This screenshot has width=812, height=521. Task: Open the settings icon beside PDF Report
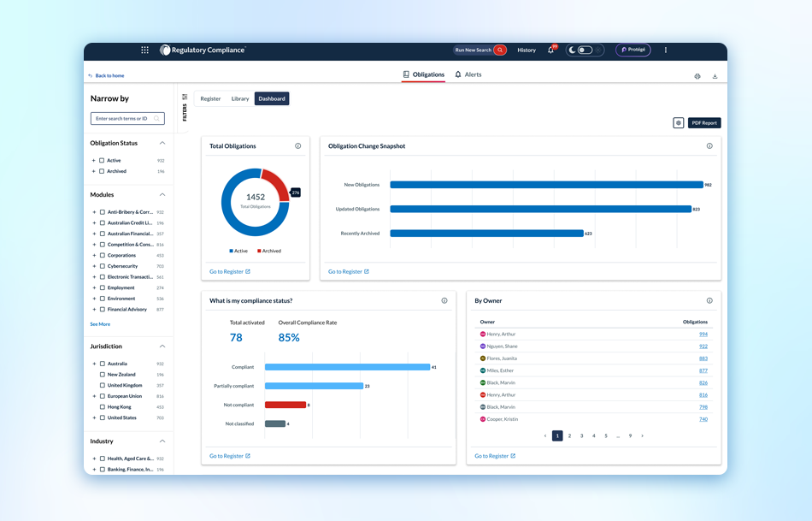tap(679, 122)
